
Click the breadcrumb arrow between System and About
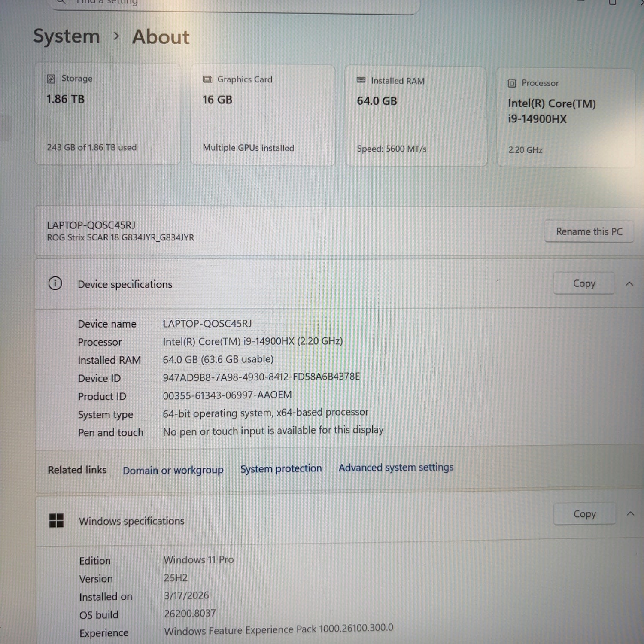click(116, 36)
